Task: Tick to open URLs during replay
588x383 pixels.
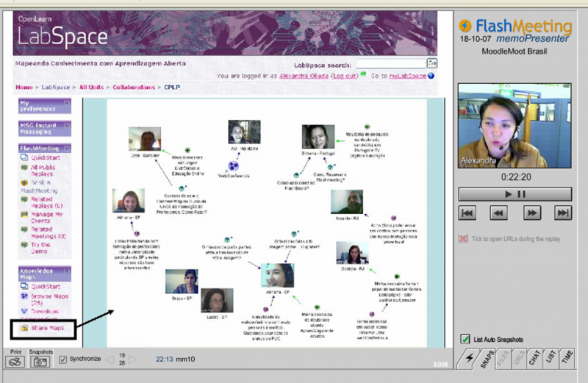Action: point(463,239)
